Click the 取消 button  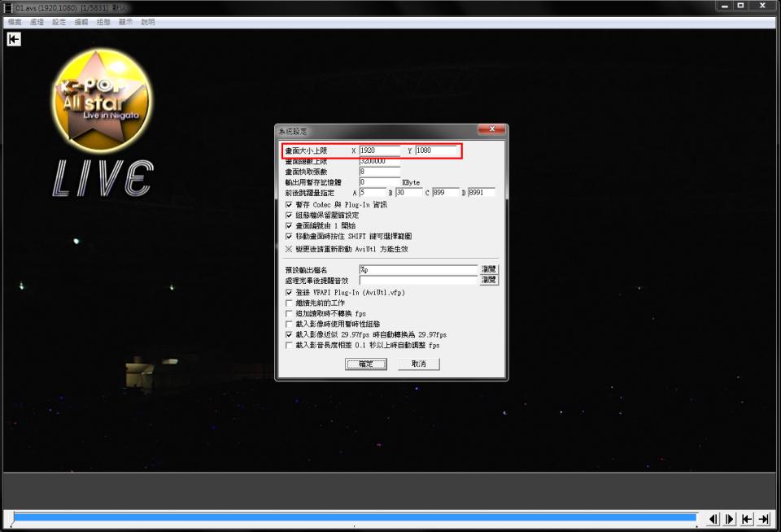point(419,364)
